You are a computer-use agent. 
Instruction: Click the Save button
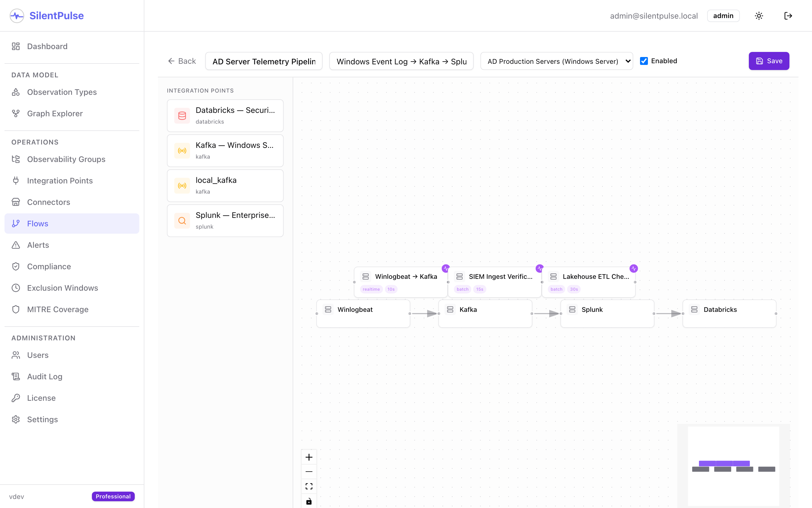(x=769, y=61)
